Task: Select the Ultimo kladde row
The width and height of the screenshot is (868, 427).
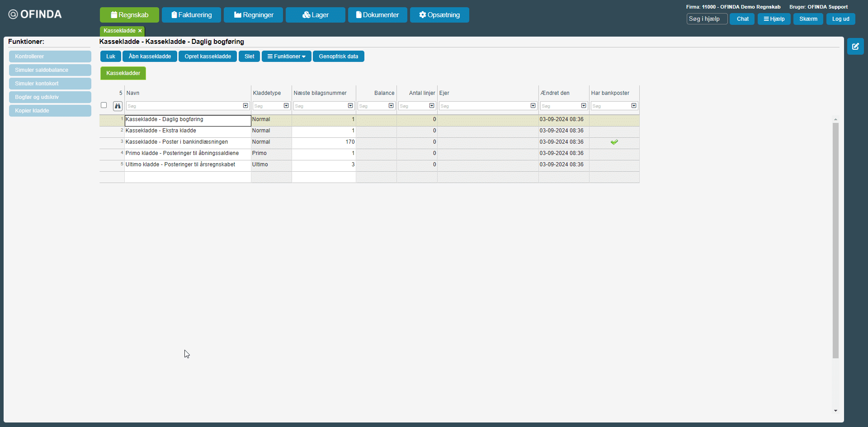Action: pos(180,164)
